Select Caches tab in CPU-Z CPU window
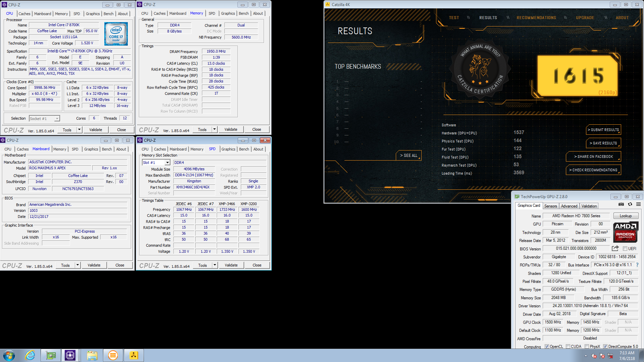644x362 pixels. (24, 14)
